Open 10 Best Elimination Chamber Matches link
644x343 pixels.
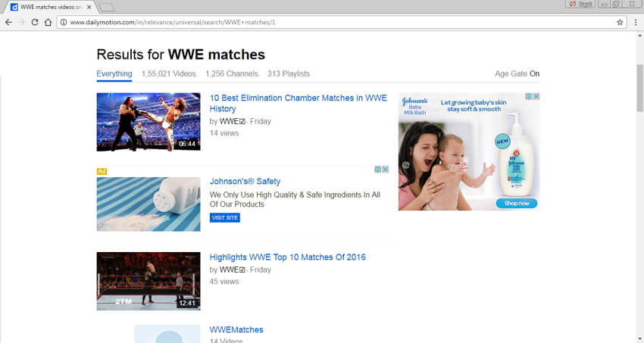299,104
